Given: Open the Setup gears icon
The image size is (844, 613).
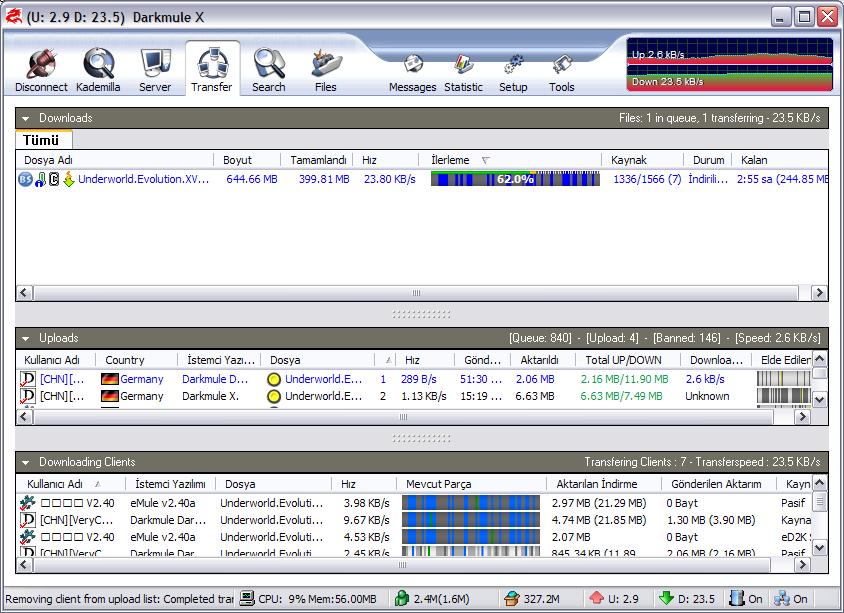Looking at the screenshot, I should [x=513, y=65].
